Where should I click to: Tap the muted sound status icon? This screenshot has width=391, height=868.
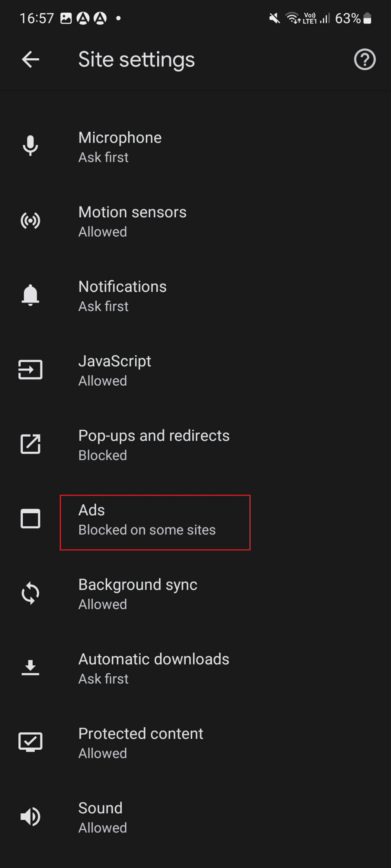click(275, 18)
